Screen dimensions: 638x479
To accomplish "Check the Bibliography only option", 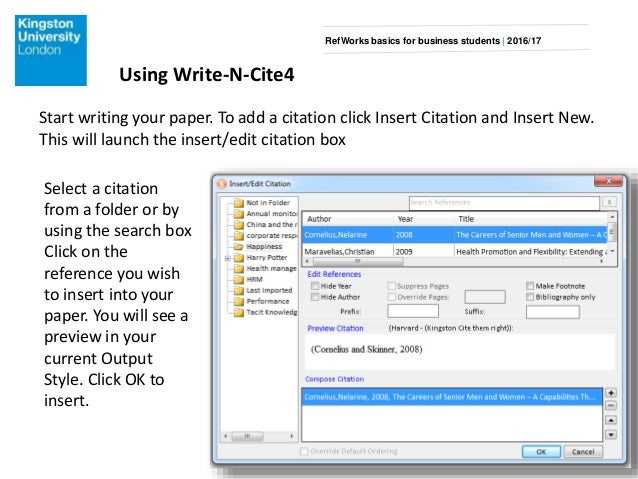I will tap(530, 297).
